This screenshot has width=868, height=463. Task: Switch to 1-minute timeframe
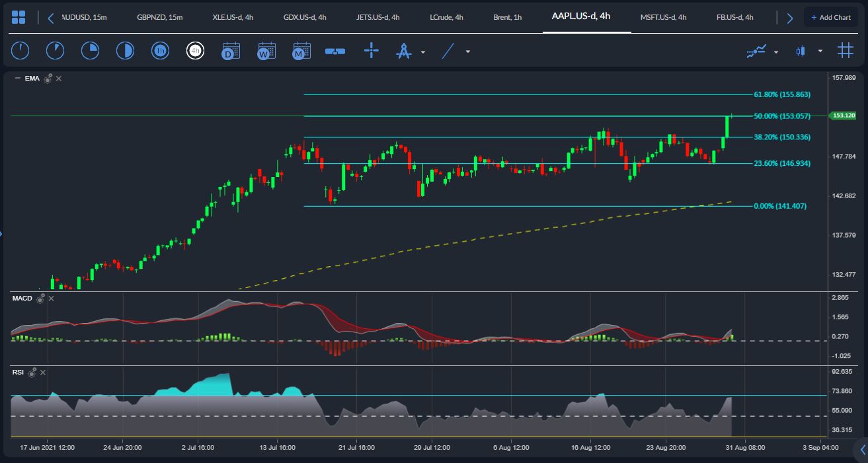click(x=20, y=50)
